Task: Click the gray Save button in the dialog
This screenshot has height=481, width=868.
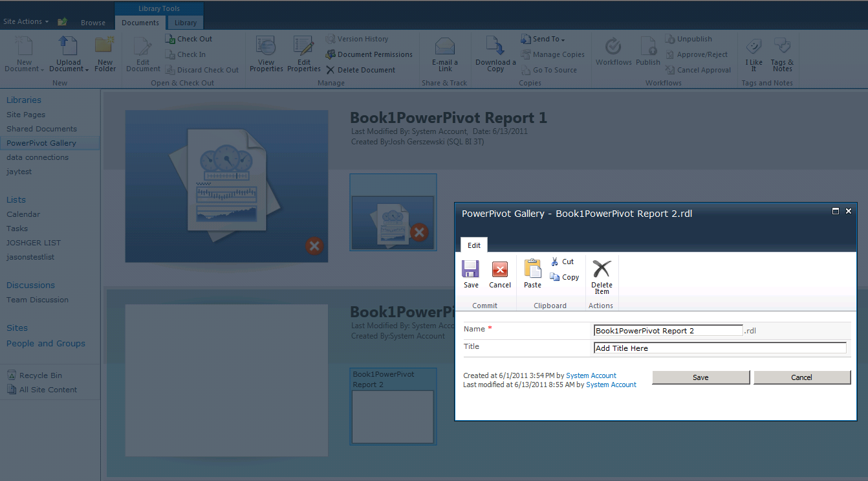Action: 700,377
